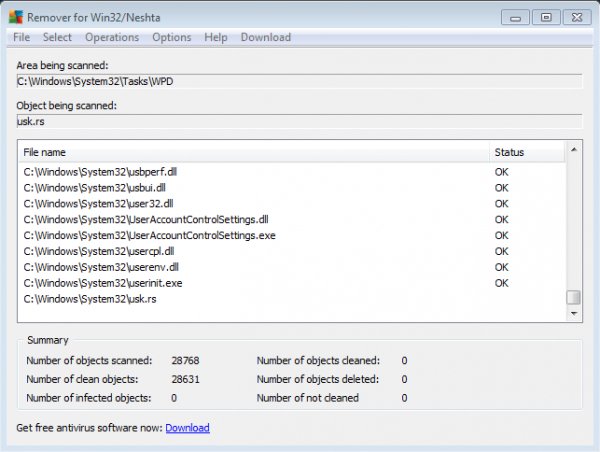Viewport: 600px width, 452px height.
Task: Select row C:\Windows\System32\userenv.dll
Action: point(292,267)
